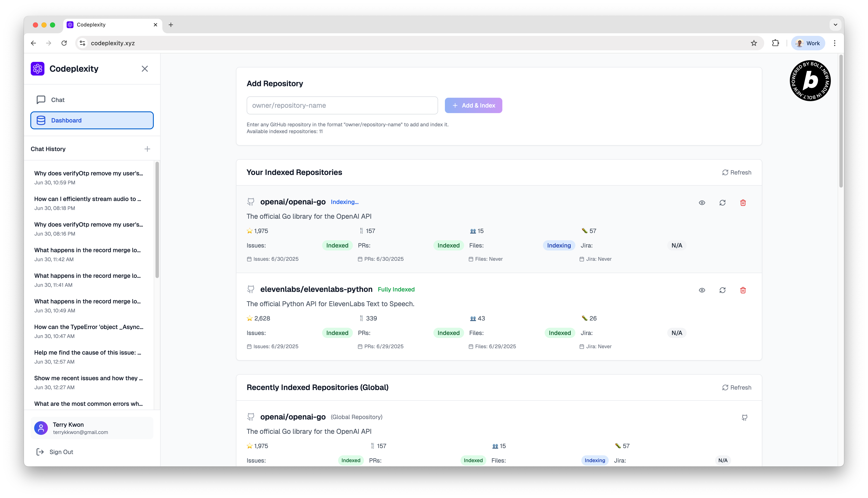Delete the openai/openai-go indexed repository
The width and height of the screenshot is (868, 498).
(743, 203)
